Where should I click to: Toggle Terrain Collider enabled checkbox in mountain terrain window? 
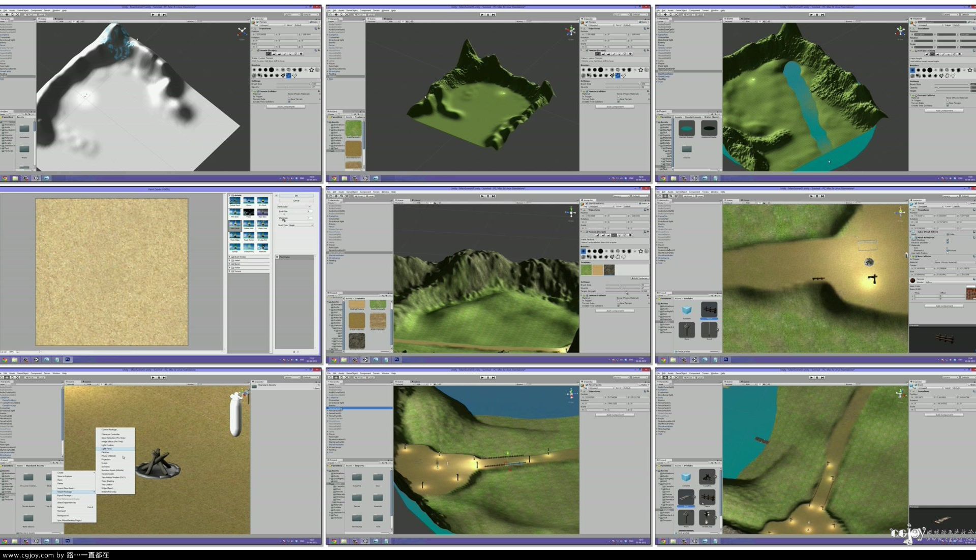tap(587, 295)
